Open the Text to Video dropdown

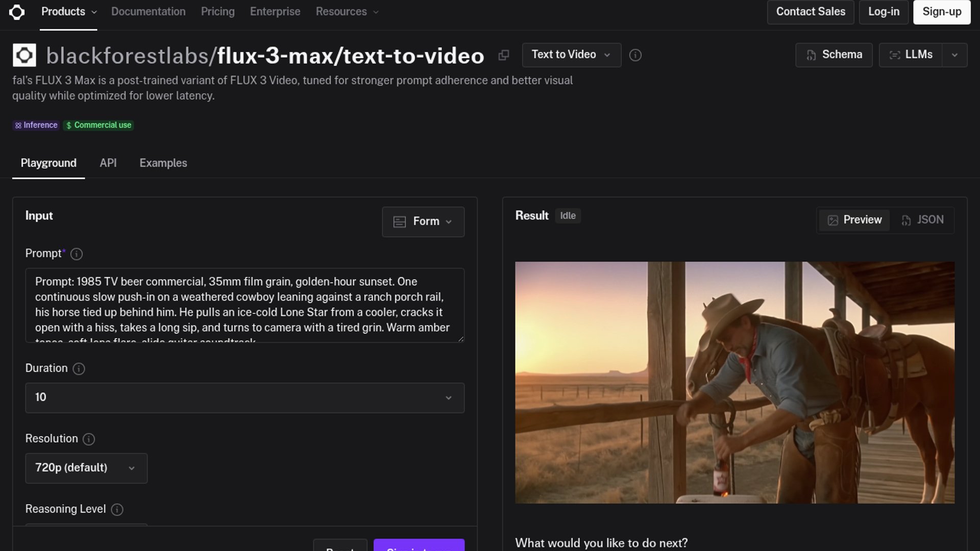571,55
